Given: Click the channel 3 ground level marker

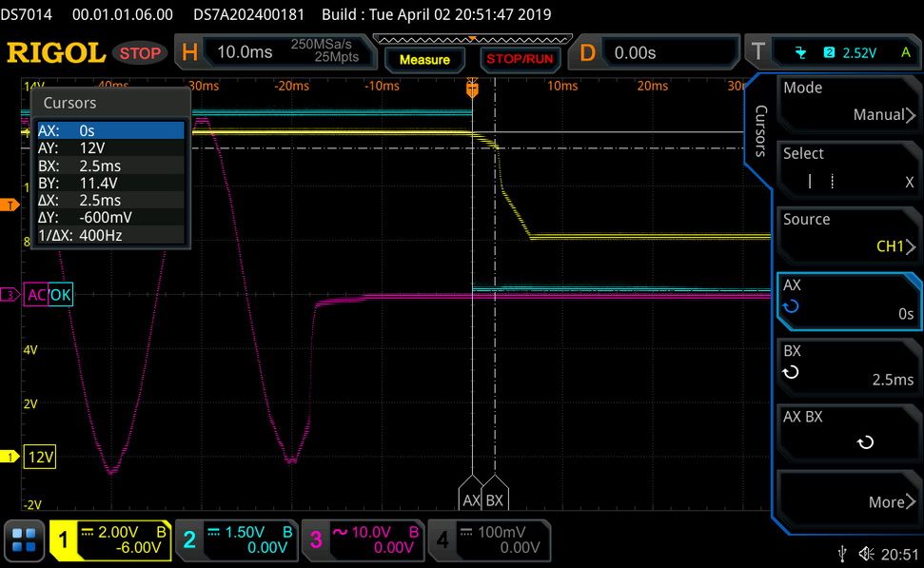Looking at the screenshot, I should pyautogui.click(x=10, y=294).
